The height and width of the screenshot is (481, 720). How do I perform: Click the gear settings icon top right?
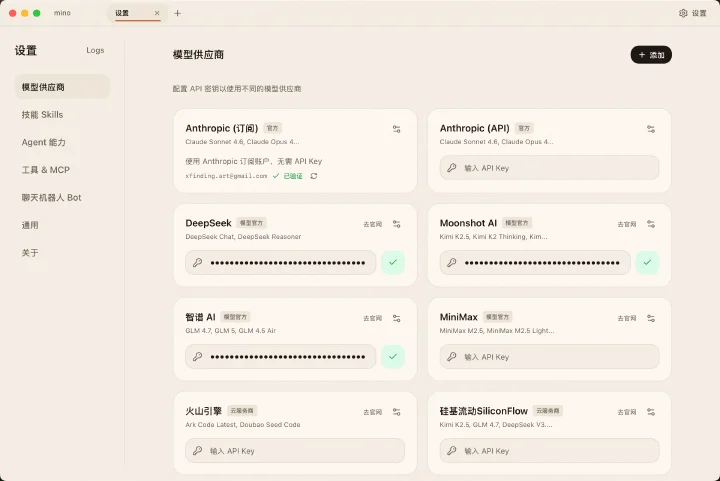pyautogui.click(x=683, y=13)
